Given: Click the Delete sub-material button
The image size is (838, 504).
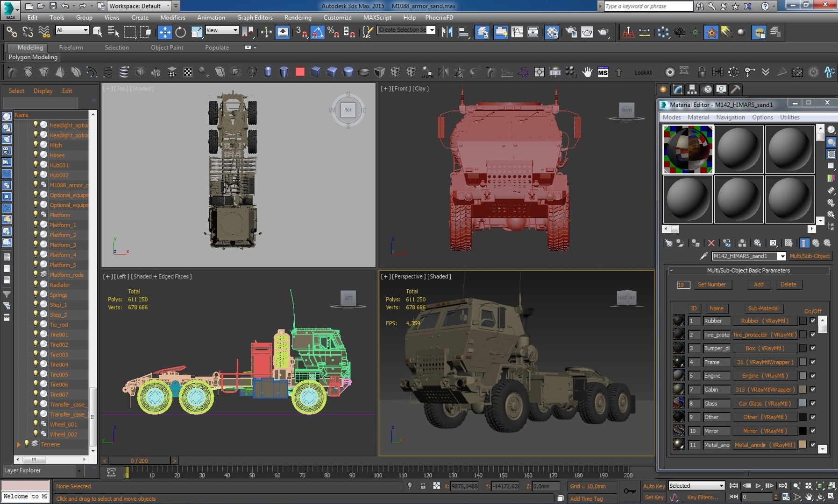Looking at the screenshot, I should pos(788,285).
